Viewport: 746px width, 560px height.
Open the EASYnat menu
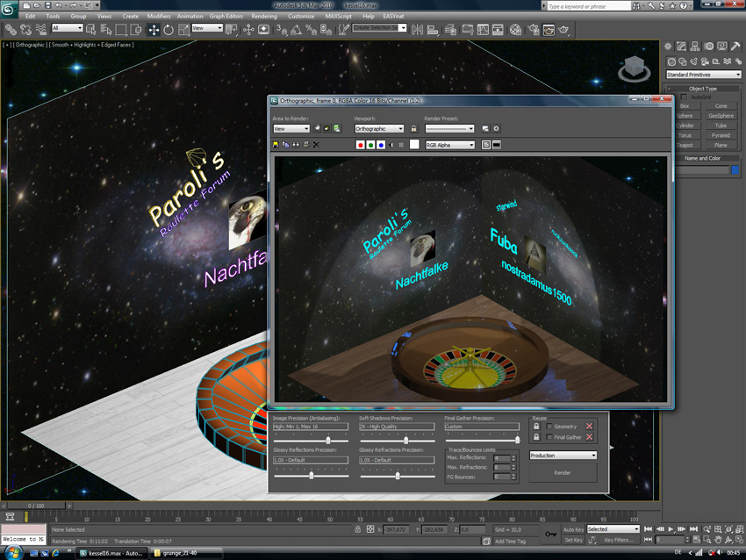click(393, 16)
